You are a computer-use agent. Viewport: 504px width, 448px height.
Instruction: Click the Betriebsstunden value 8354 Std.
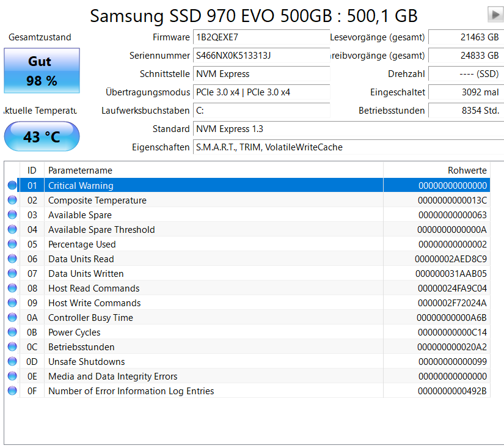[466, 111]
